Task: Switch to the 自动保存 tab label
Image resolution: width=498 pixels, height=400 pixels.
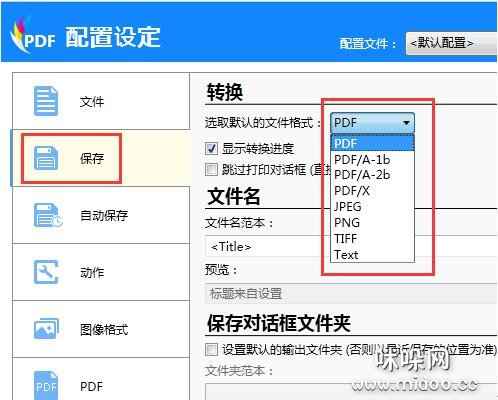Action: (x=104, y=215)
